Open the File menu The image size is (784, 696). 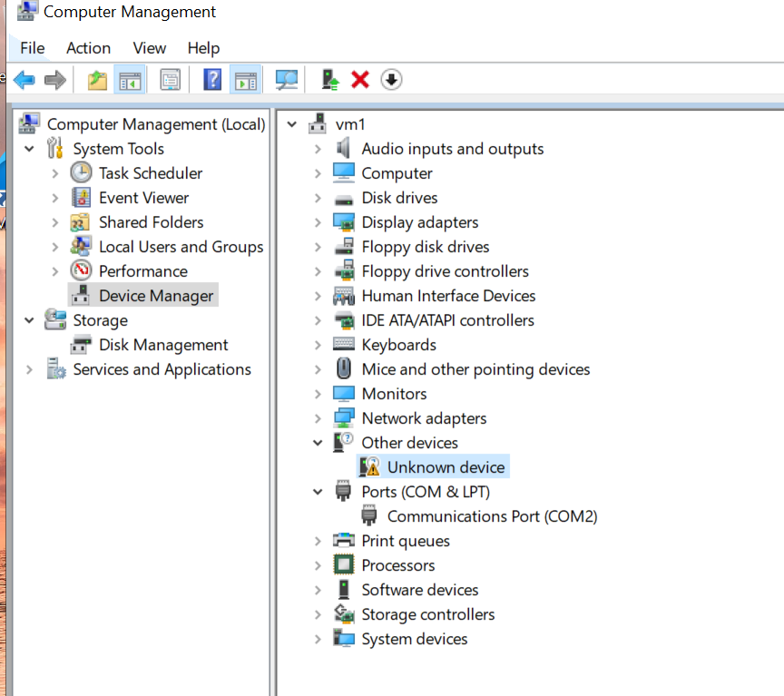(x=33, y=48)
